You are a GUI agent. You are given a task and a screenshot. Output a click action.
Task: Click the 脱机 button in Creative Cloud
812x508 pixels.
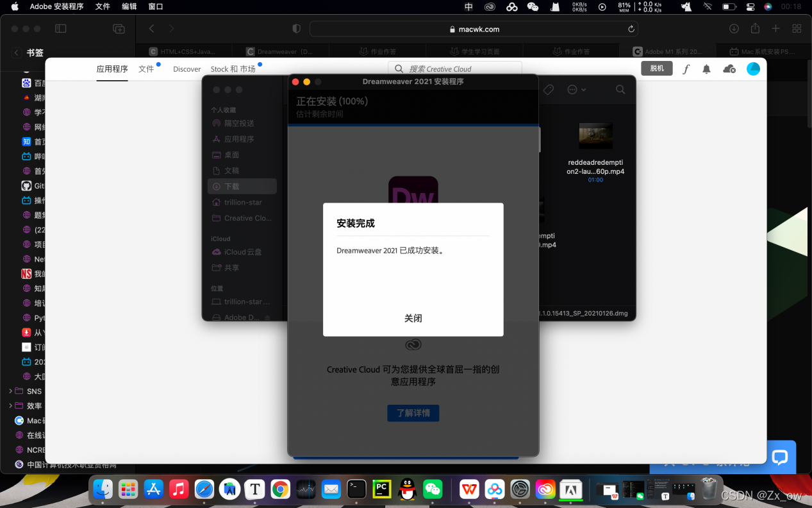[657, 69]
